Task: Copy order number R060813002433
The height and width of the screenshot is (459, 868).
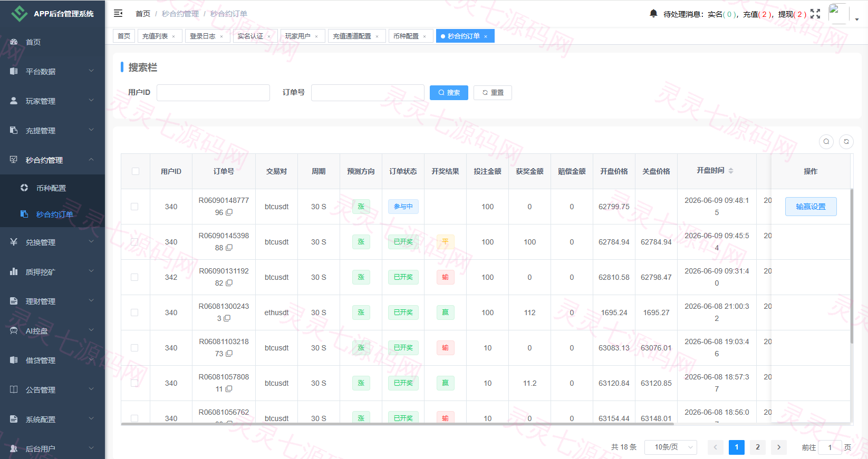Action: click(x=227, y=318)
